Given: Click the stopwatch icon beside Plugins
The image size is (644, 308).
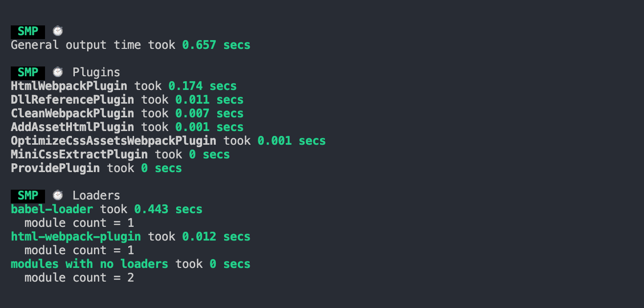Looking at the screenshot, I should (58, 72).
